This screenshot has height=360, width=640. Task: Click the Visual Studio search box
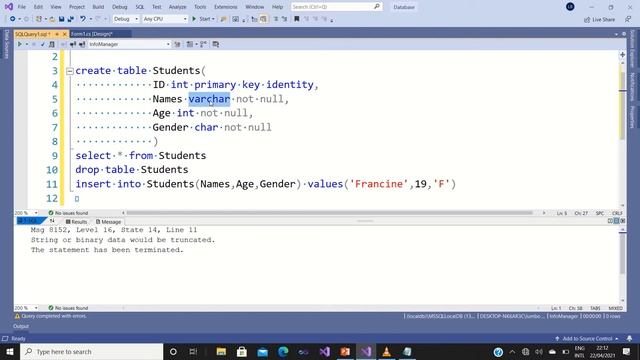click(x=337, y=7)
